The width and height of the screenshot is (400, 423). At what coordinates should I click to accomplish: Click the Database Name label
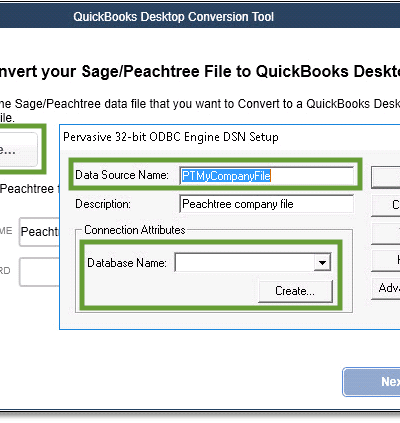coord(127,263)
